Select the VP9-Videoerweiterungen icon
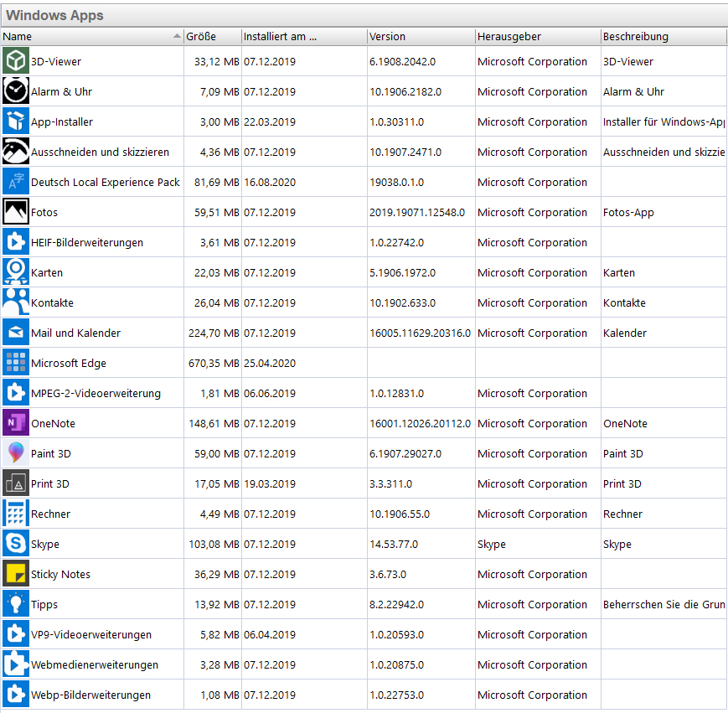This screenshot has height=713, width=728. [16, 634]
